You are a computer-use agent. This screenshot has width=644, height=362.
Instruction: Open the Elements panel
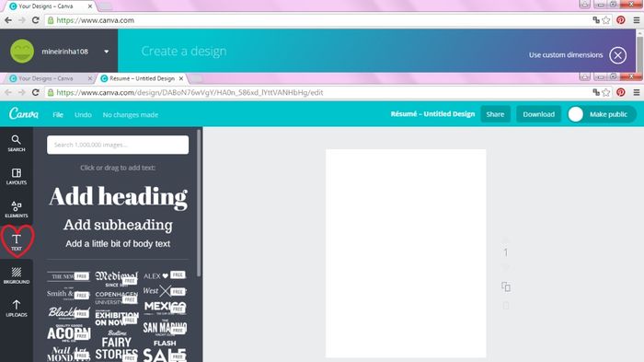tap(17, 210)
